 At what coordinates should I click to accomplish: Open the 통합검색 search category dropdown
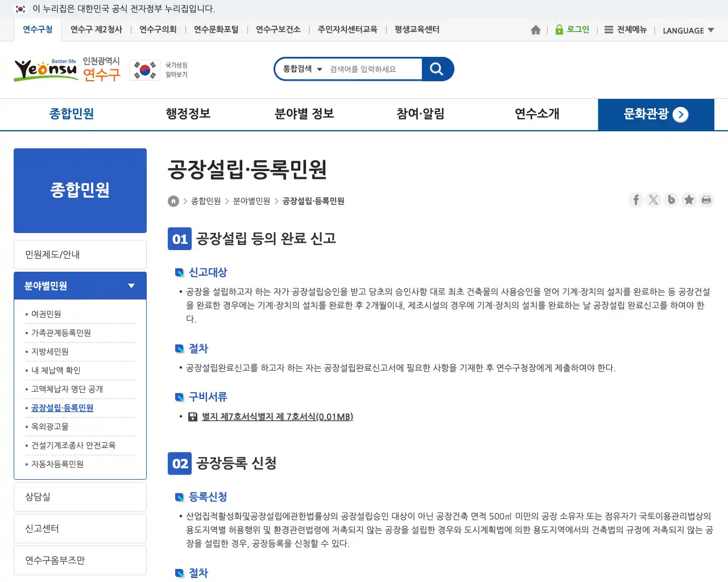tap(303, 69)
